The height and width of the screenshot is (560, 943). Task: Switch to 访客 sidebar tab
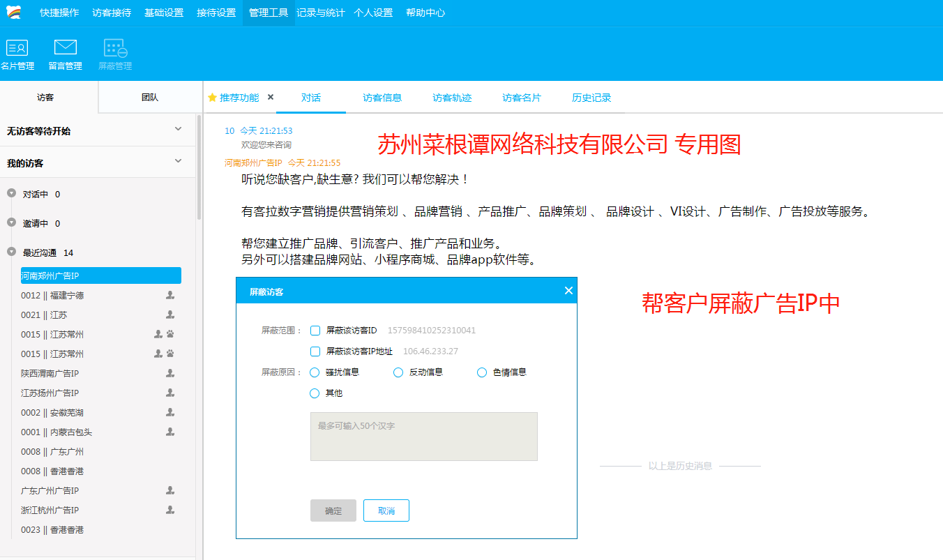coord(45,98)
